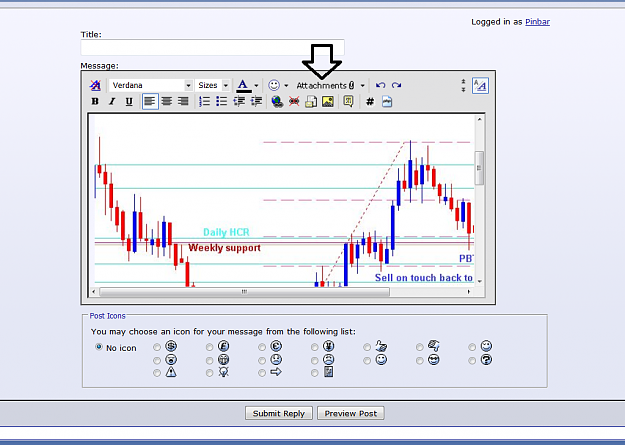Click the vertical scrollbar thumb in the editor
This screenshot has height=445, width=625.
click(x=479, y=168)
